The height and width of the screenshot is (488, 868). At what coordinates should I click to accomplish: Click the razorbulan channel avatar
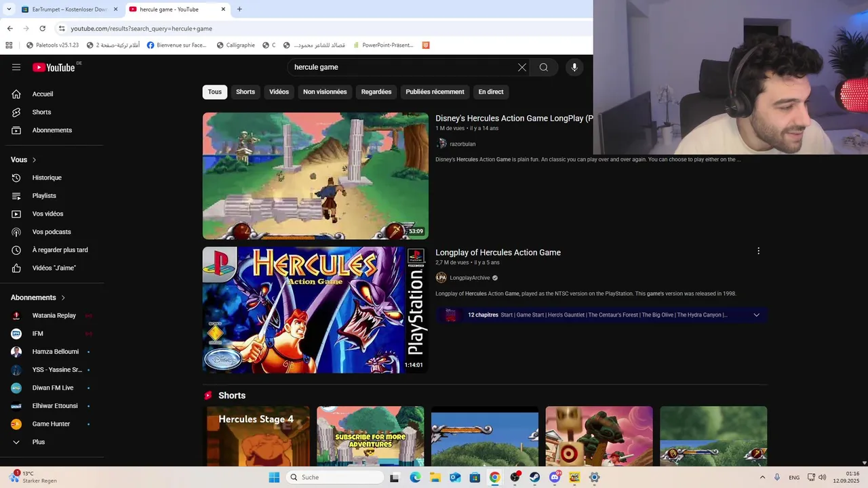coord(441,144)
